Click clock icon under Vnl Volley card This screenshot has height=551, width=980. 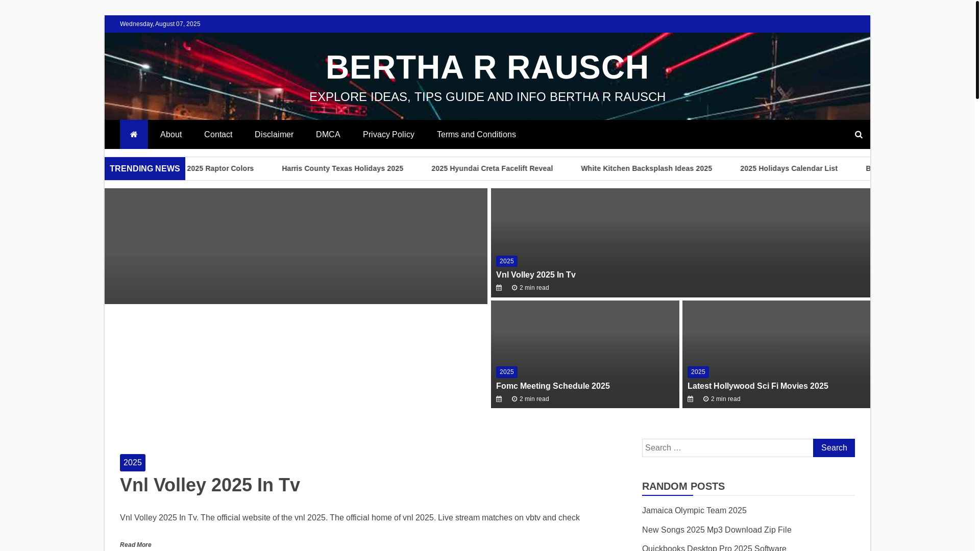[514, 288]
